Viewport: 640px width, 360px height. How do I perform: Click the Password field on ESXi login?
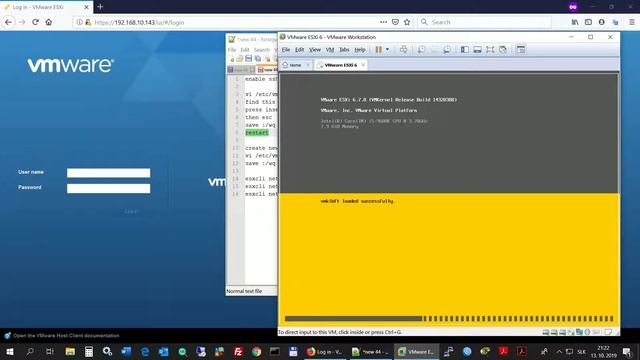tap(109, 188)
